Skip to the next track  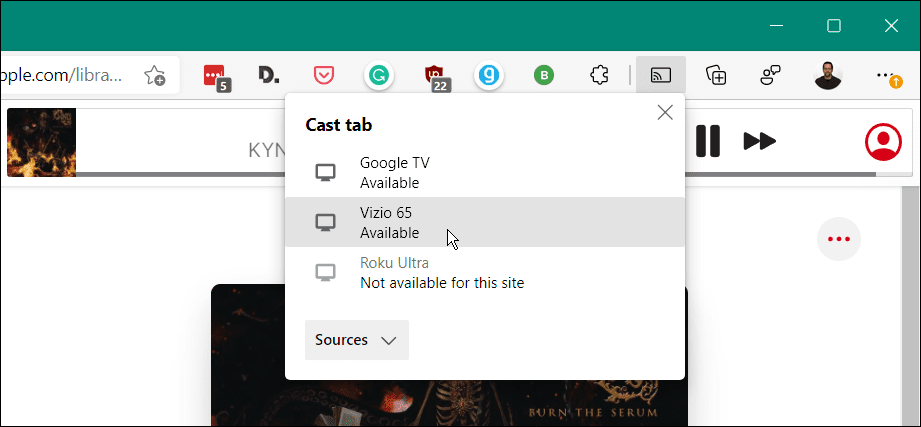(x=759, y=141)
